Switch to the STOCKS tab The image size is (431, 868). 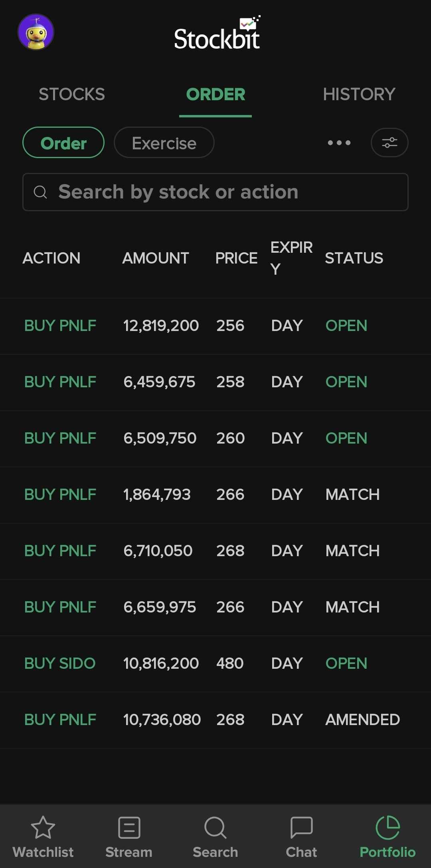[72, 95]
